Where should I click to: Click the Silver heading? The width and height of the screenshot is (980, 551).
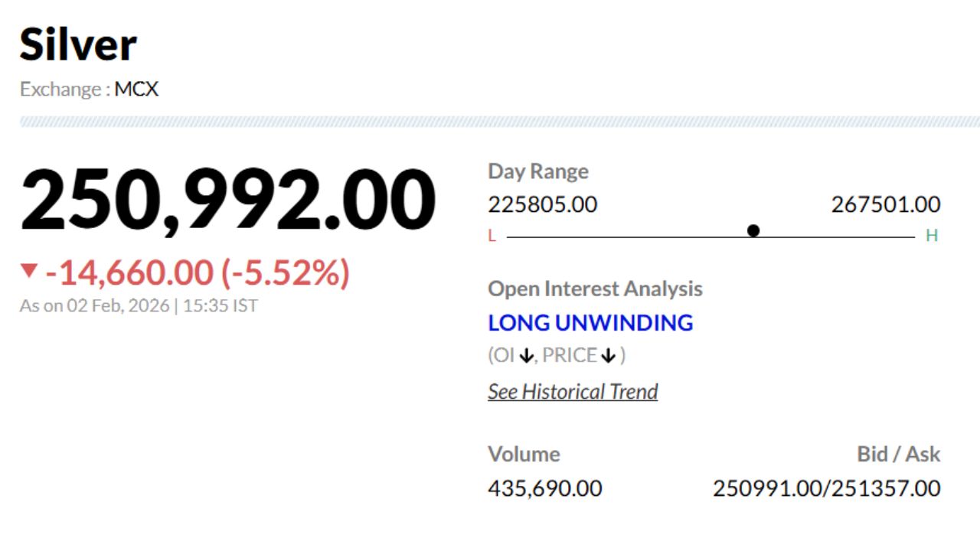(78, 44)
